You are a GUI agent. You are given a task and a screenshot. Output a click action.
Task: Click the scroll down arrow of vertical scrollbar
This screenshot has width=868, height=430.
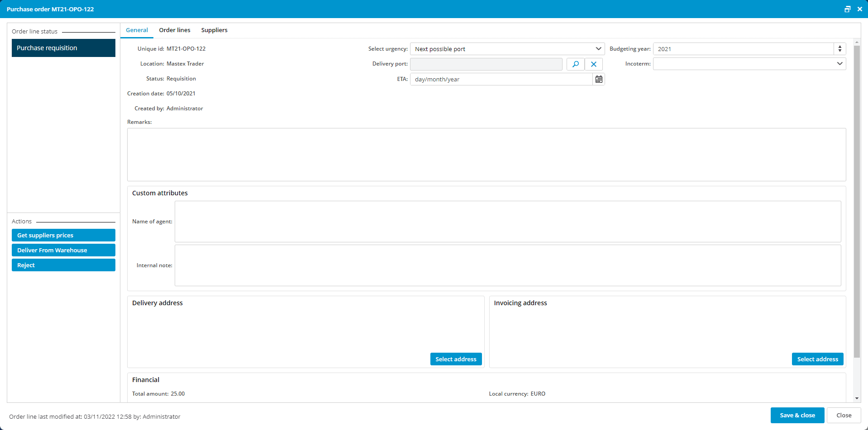pos(857,398)
